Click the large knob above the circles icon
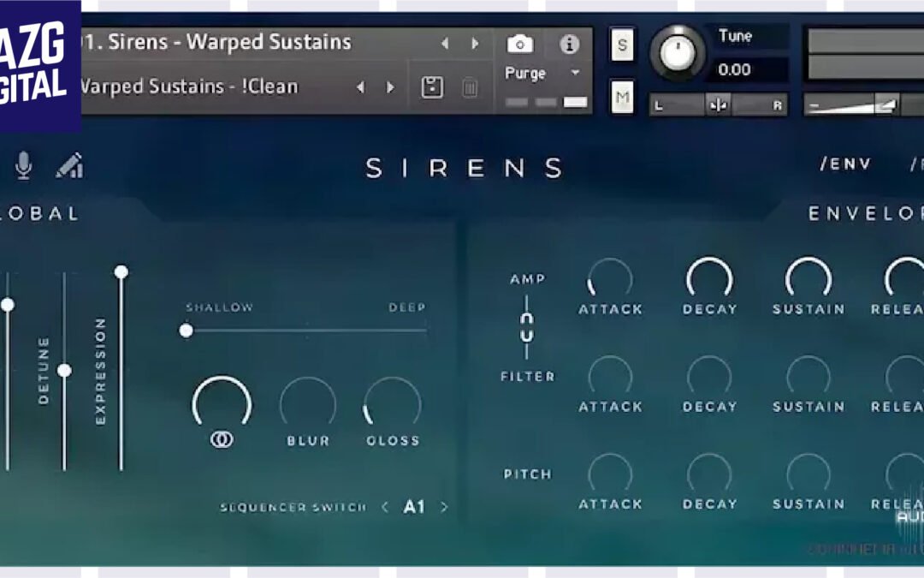 coord(222,402)
